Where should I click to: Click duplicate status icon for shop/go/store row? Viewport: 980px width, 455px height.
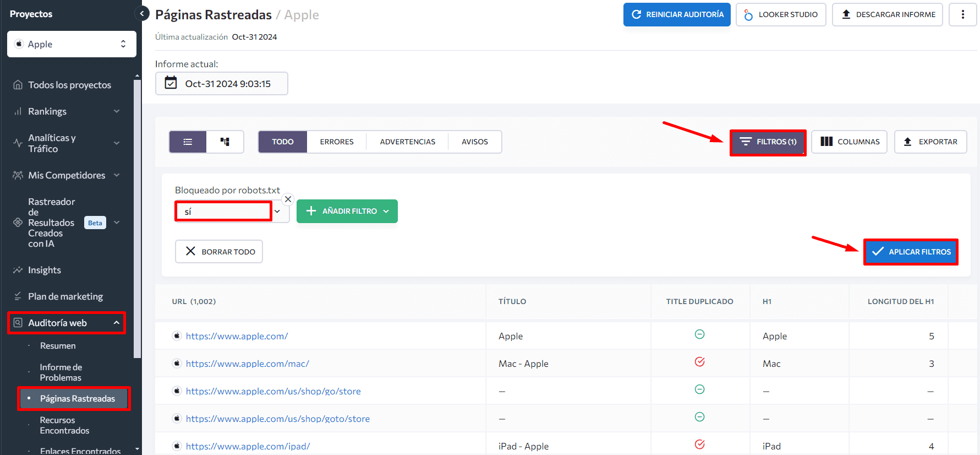(x=700, y=389)
